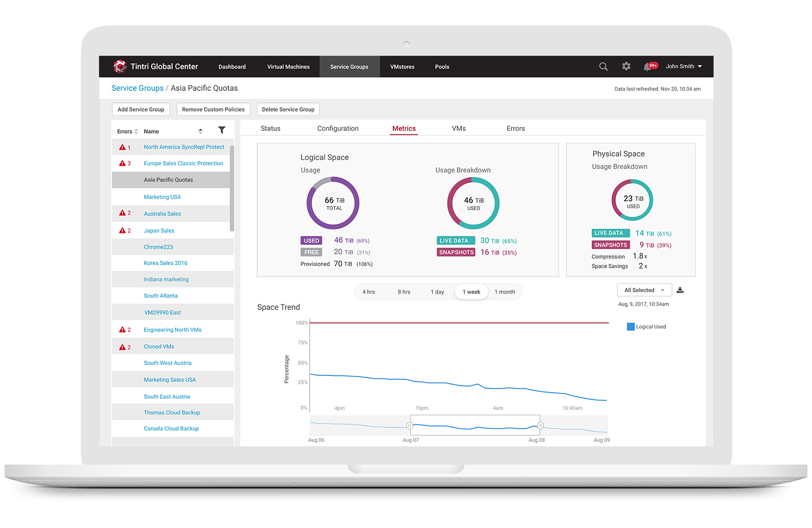Click the Add Service Group button
The image size is (812, 528).
[141, 110]
